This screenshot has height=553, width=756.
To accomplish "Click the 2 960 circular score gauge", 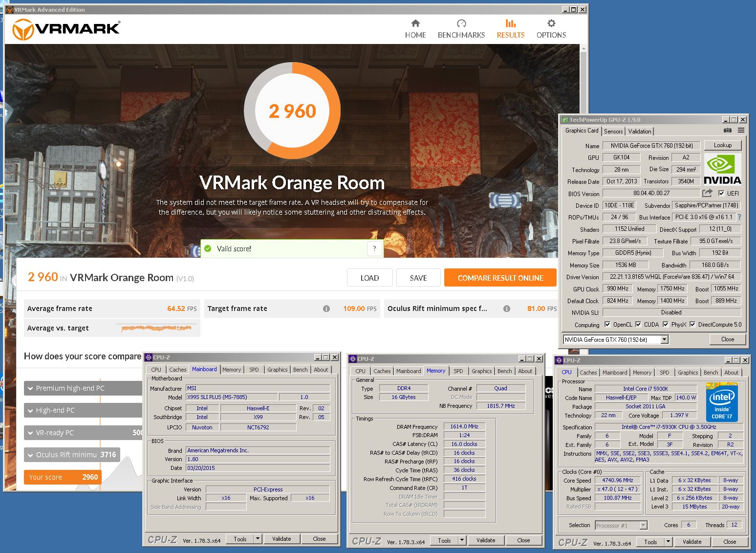I will click(x=292, y=110).
